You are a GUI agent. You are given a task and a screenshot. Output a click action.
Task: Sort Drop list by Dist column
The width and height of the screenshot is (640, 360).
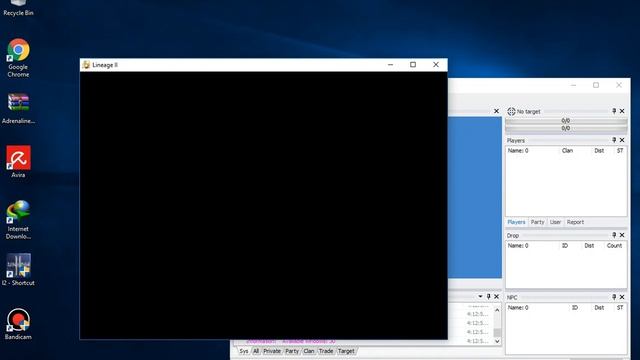(x=589, y=246)
